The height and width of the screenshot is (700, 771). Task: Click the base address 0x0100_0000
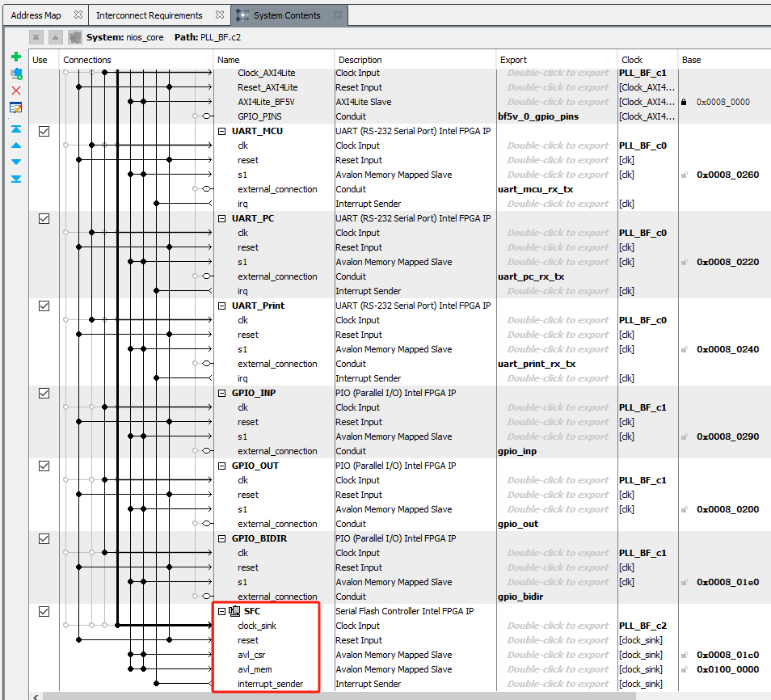point(727,669)
